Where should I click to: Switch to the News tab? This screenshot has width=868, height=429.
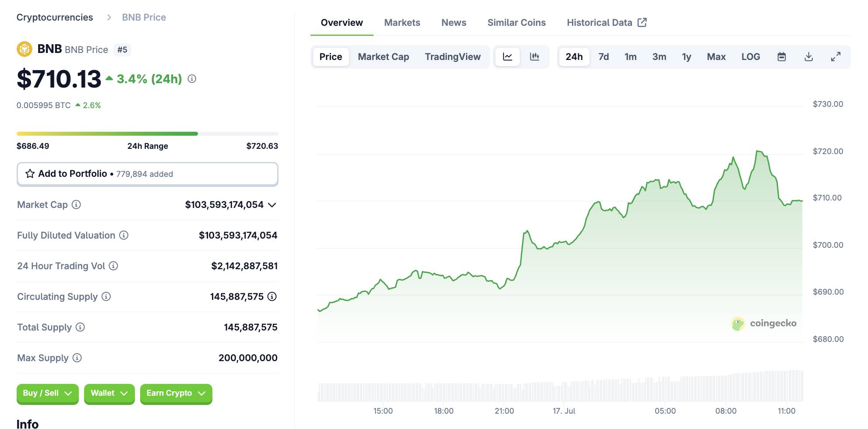click(454, 23)
